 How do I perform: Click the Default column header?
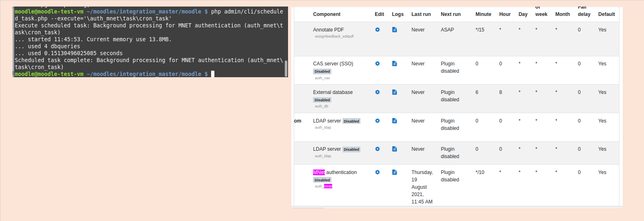click(606, 14)
